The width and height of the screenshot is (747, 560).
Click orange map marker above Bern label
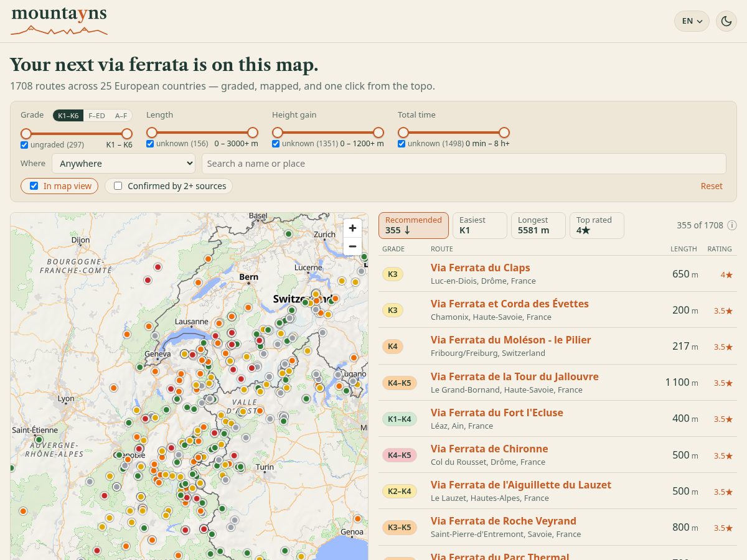pyautogui.click(x=208, y=258)
